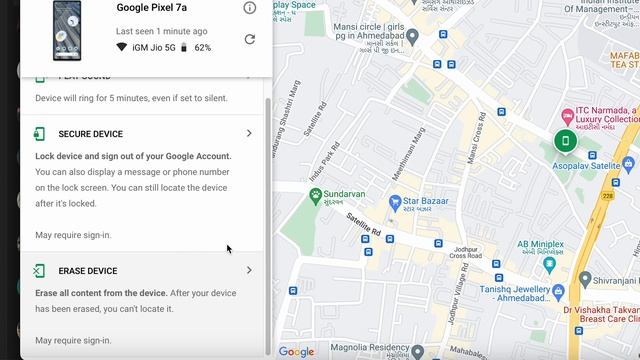Select the Shivranjani location pin
The image size is (640, 360).
click(x=585, y=280)
